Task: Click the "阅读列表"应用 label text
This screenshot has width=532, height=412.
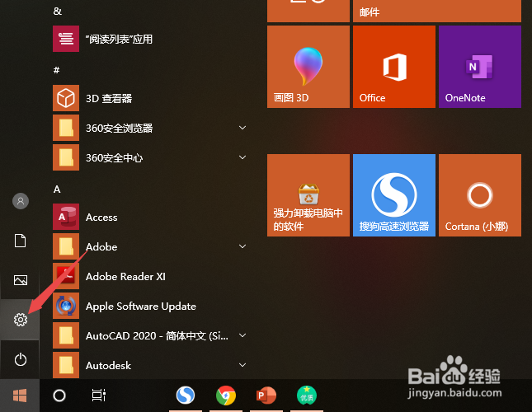Action: [119, 39]
